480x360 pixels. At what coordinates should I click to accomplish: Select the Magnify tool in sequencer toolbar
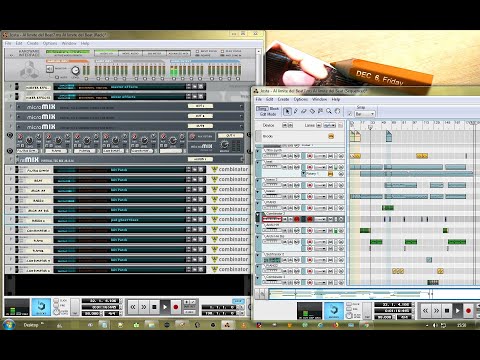point(329,111)
